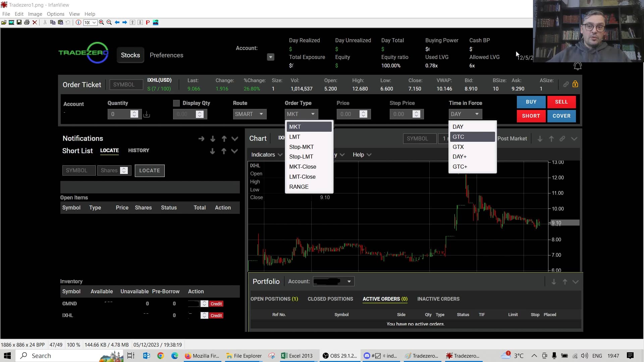Click the lock icon in Order Ticket
The image size is (644, 362).
coord(576,84)
